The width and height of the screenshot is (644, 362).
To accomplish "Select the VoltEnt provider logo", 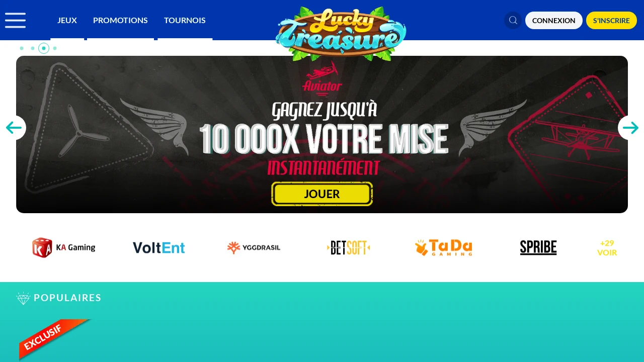I will click(x=159, y=248).
